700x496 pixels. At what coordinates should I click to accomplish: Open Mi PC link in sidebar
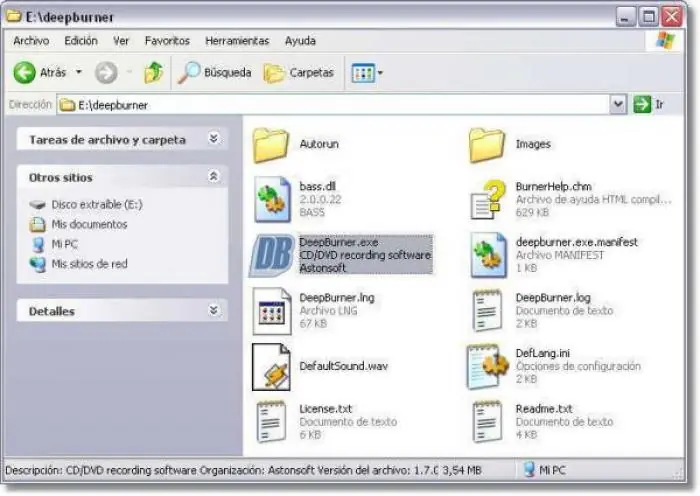65,244
